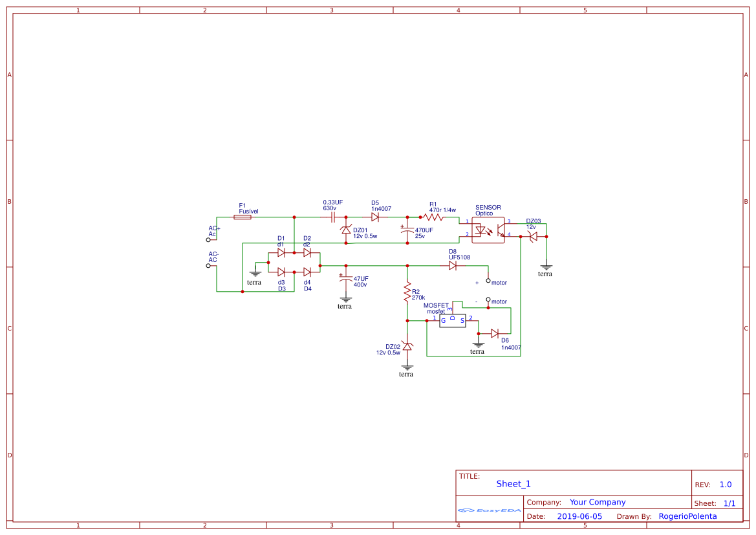
Task: Click pin S on the MOSFET
Action: pyautogui.click(x=462, y=320)
